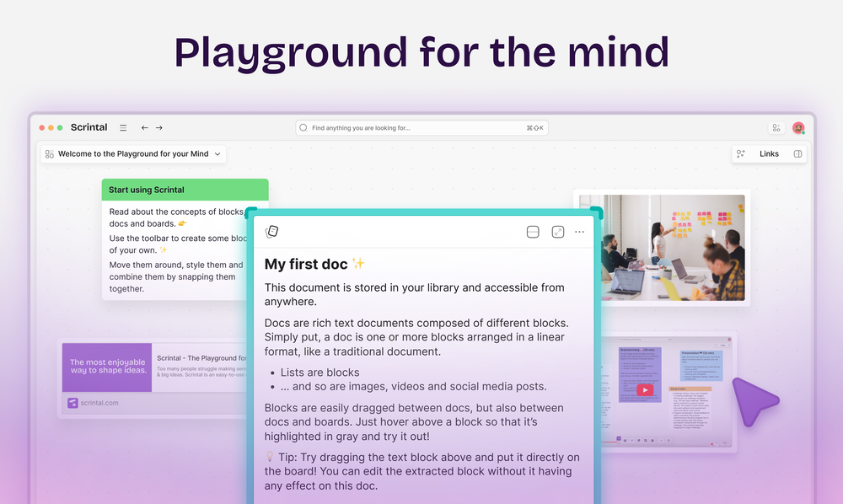Expand My first doc to full screen
Screen dimensions: 843x504
557,232
